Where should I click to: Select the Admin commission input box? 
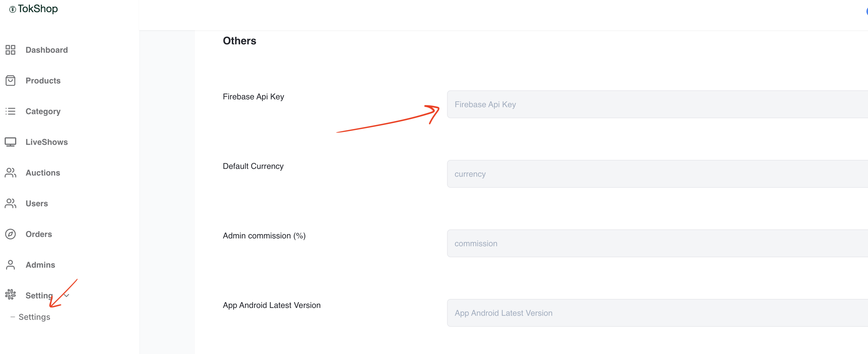tap(657, 243)
